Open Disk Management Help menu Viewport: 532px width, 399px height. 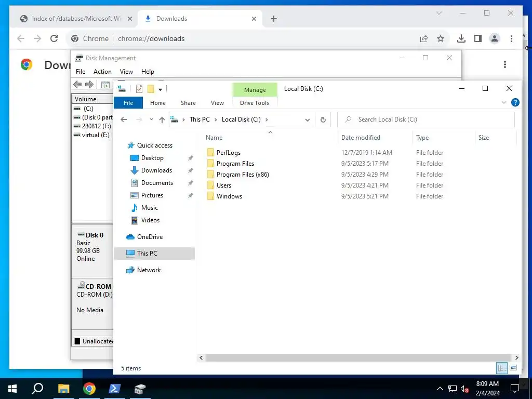[148, 72]
